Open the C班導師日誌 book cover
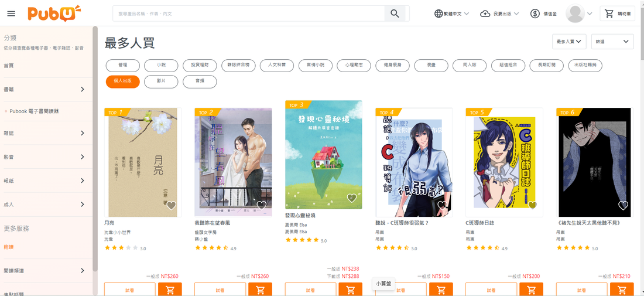 click(x=504, y=162)
